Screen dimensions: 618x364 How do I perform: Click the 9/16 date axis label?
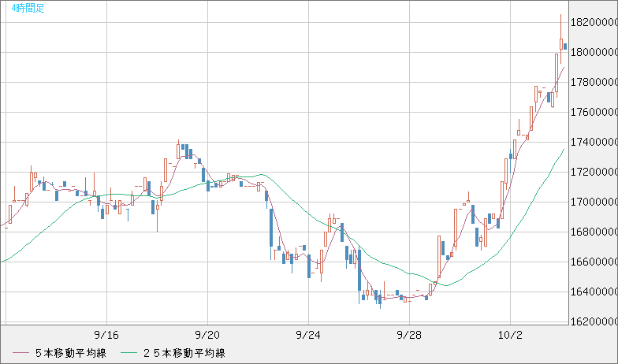(106, 334)
